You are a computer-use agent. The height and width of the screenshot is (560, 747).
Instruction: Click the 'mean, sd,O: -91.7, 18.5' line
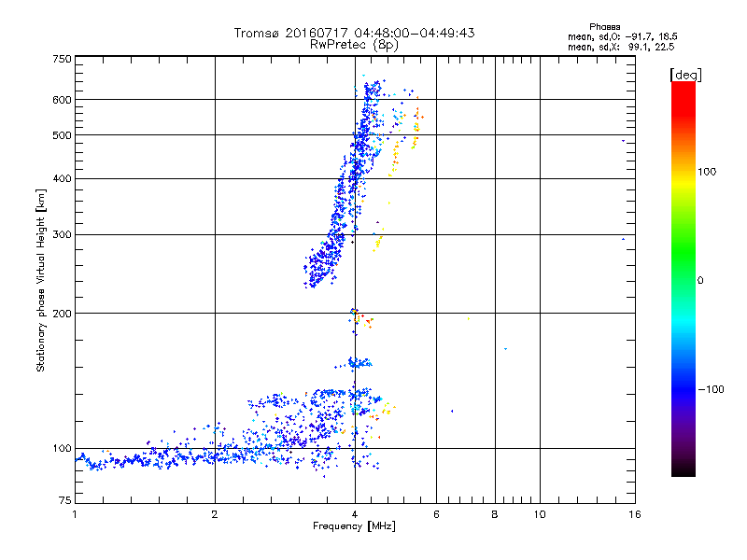pos(622,37)
